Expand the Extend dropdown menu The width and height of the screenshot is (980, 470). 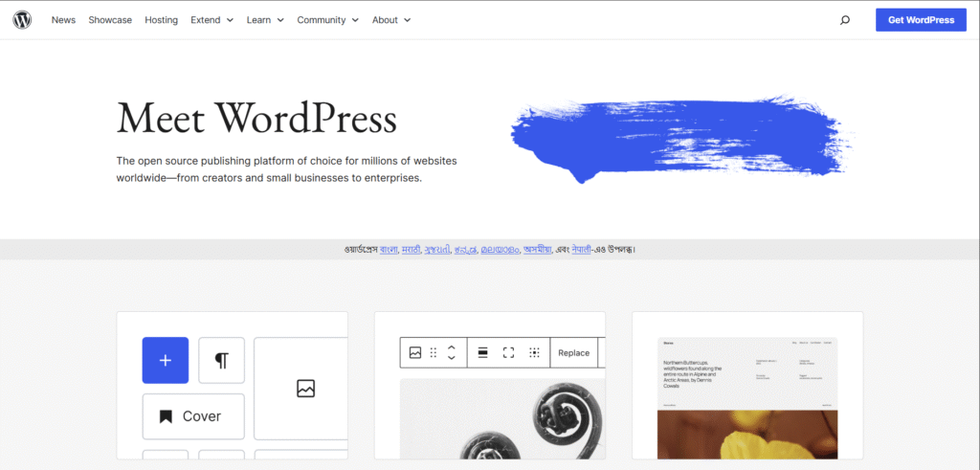pyautogui.click(x=212, y=20)
